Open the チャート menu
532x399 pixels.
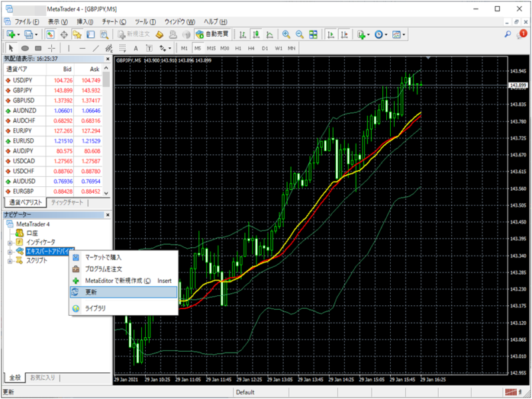114,22
